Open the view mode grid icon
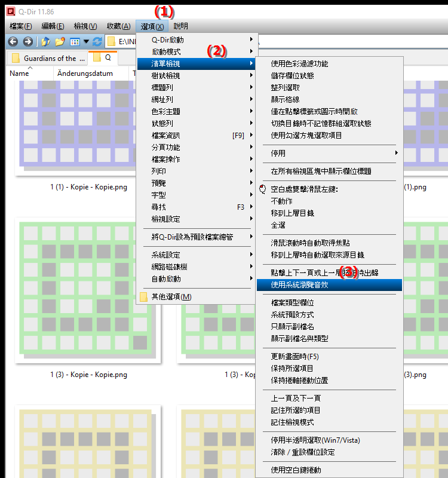 (75, 42)
